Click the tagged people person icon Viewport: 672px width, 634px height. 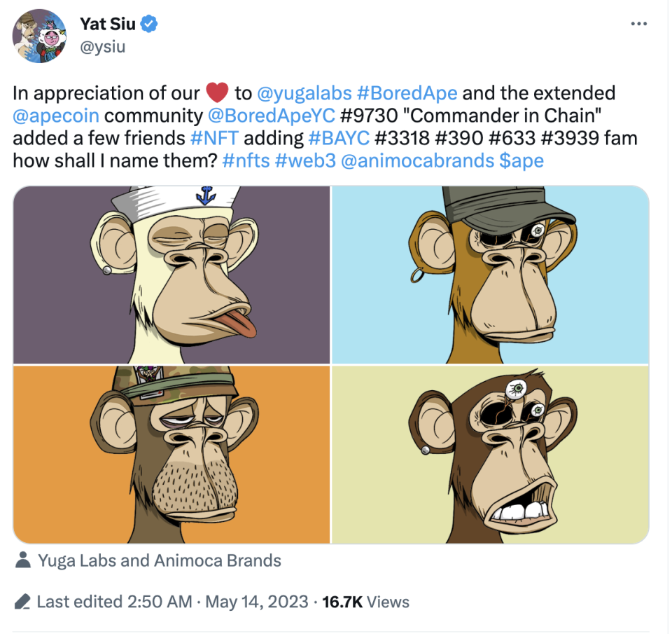tap(23, 560)
